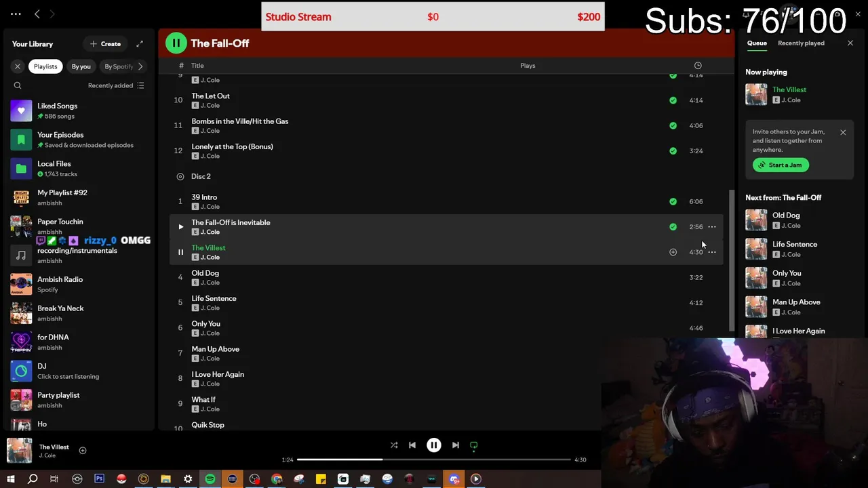The image size is (868, 488).
Task: Toggle saved checkmark for Lonely at the Top (Bonus)
Action: 673,150
